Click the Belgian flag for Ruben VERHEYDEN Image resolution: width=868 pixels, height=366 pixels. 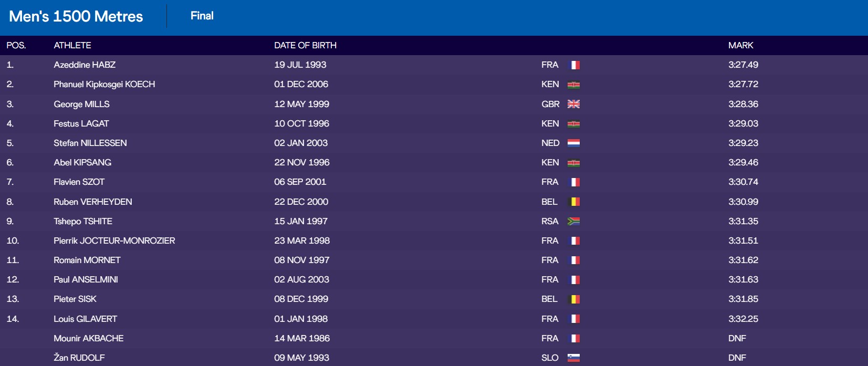(x=574, y=202)
